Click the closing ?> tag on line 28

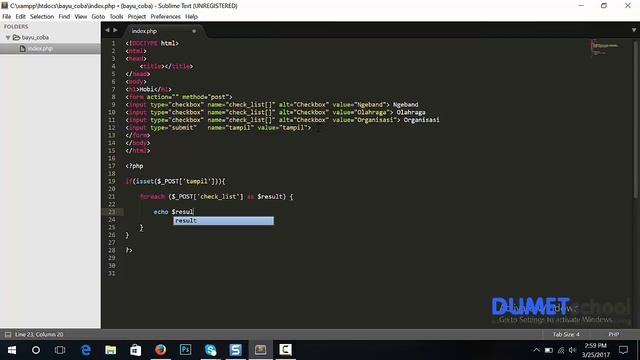(x=129, y=250)
